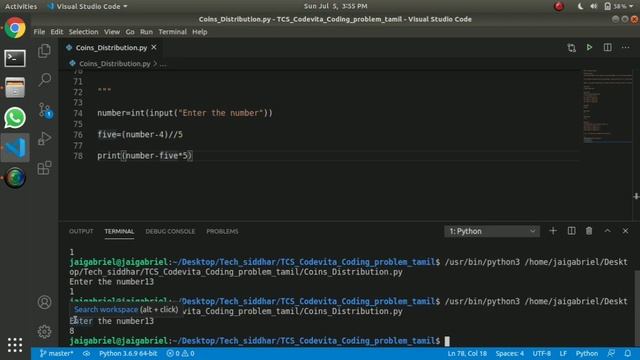
Task: Split the editor to the right
Action: pyautogui.click(x=607, y=47)
